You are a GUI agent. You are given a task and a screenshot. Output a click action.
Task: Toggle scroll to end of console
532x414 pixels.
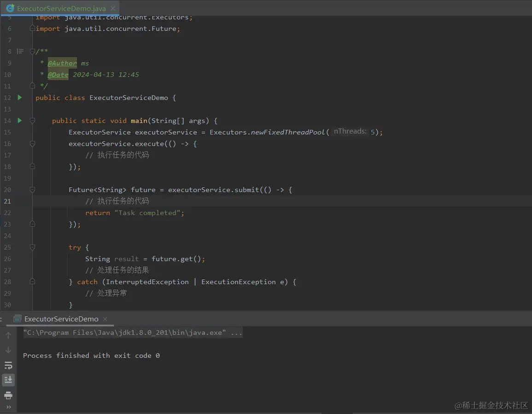[x=8, y=380]
